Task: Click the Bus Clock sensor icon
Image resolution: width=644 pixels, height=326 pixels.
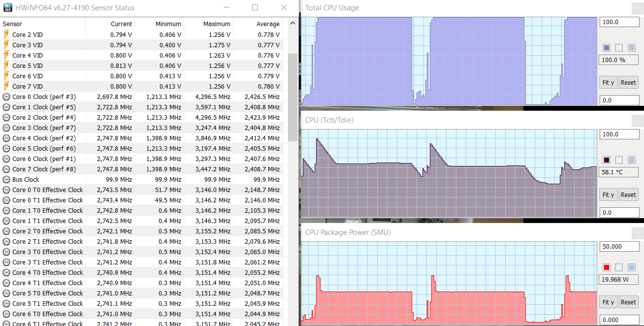Action: pyautogui.click(x=6, y=179)
